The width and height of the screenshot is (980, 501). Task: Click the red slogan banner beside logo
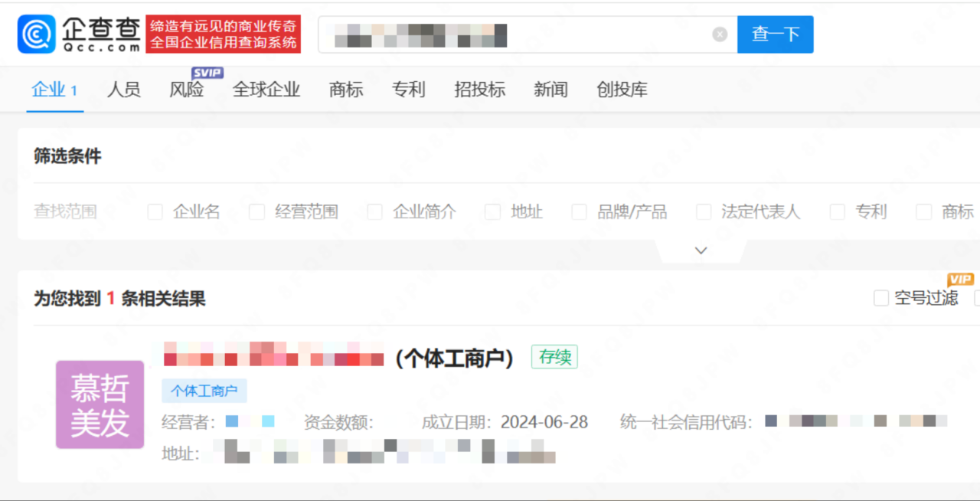pyautogui.click(x=224, y=34)
